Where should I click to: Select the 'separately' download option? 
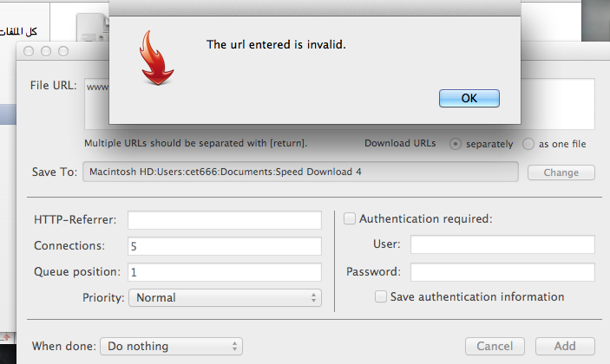(456, 144)
